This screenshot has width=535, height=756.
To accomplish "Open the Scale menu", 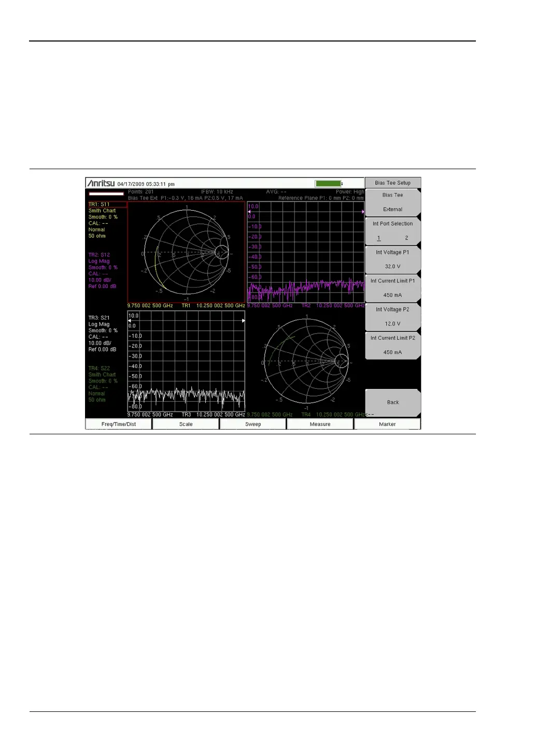I will tap(186, 424).
